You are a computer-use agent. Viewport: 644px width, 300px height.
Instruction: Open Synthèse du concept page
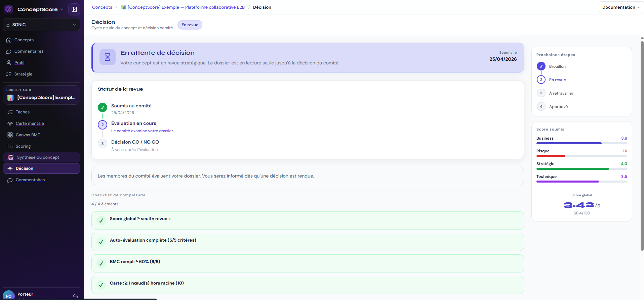[41, 157]
